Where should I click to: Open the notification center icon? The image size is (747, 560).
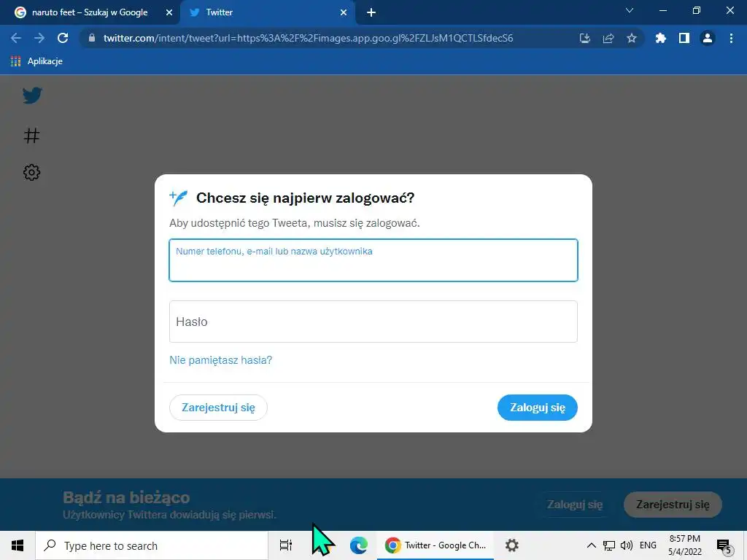(724, 545)
